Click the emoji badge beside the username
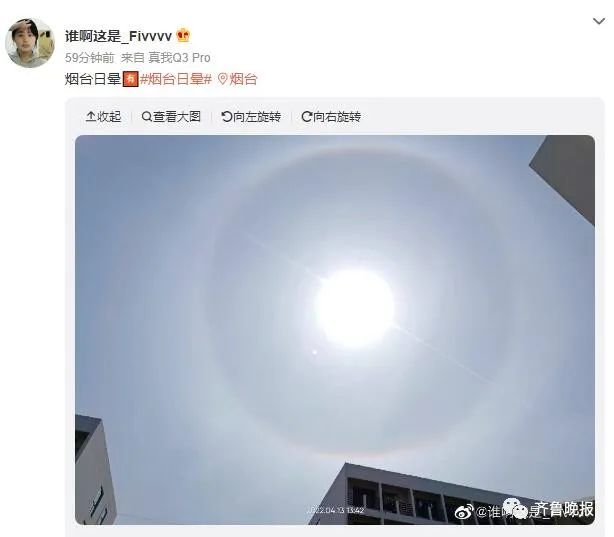 [x=183, y=35]
